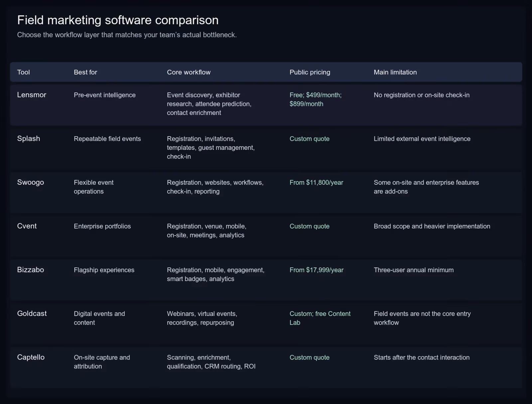Select the Goldcast tool name
The height and width of the screenshot is (404, 532).
(32, 313)
